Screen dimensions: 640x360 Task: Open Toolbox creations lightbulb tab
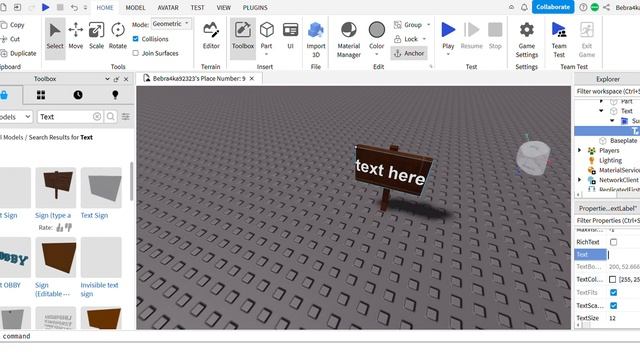tap(115, 95)
